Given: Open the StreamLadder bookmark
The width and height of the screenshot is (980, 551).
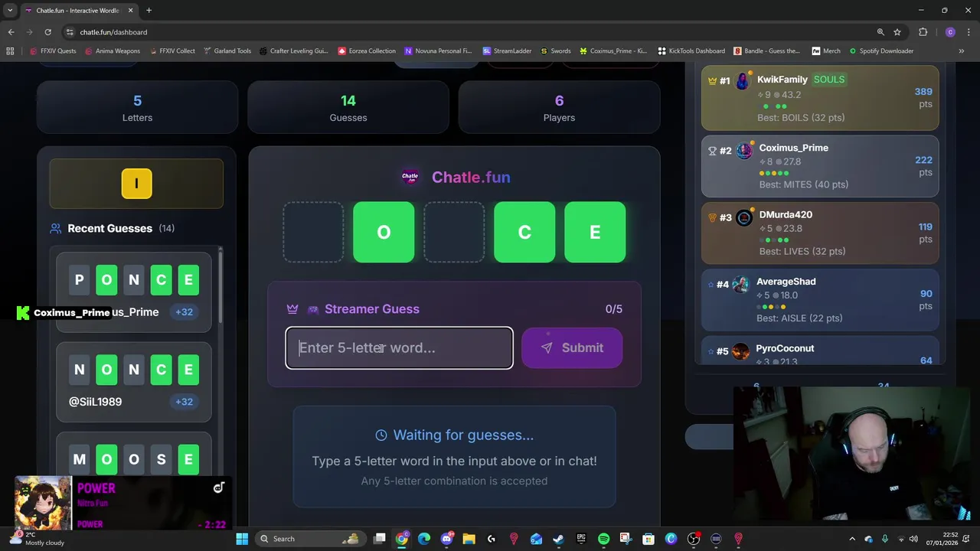Looking at the screenshot, I should pyautogui.click(x=507, y=51).
